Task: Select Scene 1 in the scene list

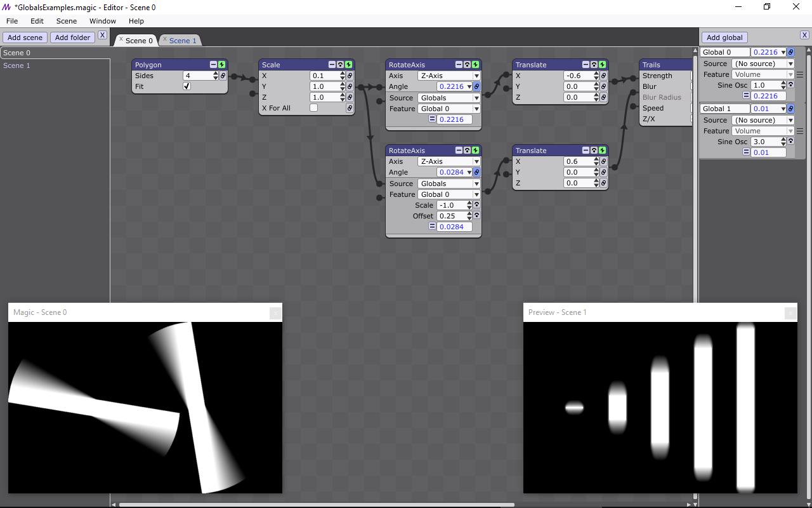Action: (x=16, y=65)
